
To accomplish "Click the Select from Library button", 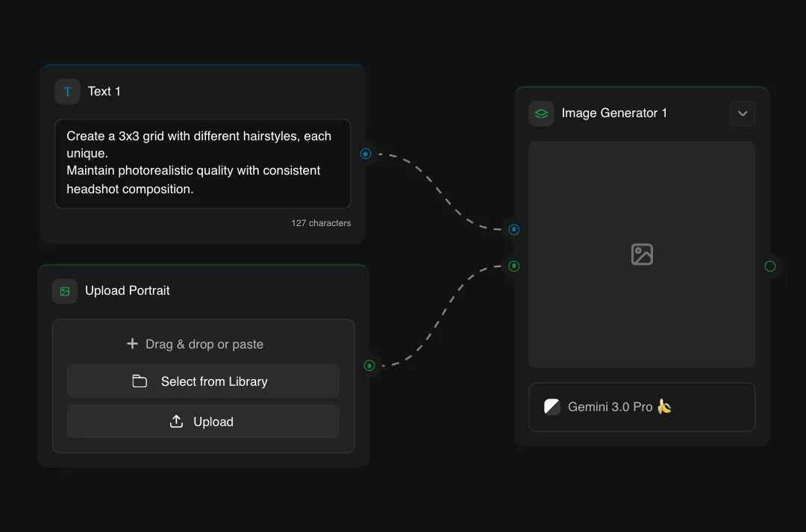I will pyautogui.click(x=203, y=381).
